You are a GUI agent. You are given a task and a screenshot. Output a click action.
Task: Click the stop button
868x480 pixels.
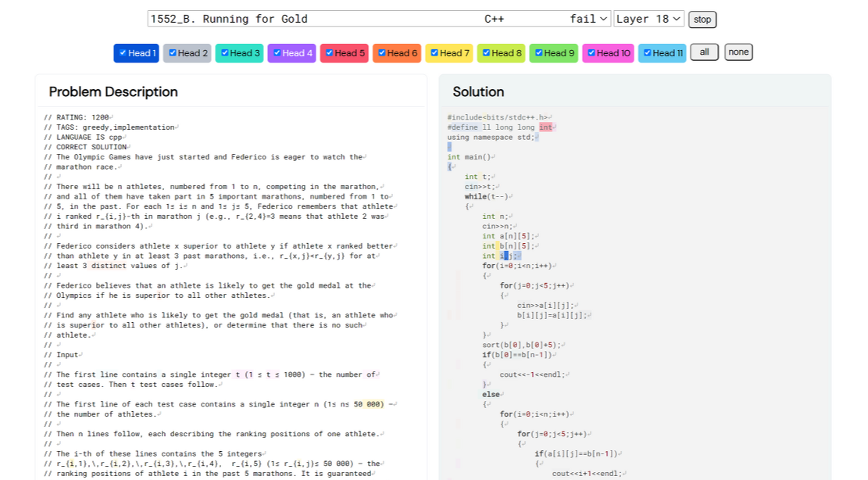click(x=702, y=20)
